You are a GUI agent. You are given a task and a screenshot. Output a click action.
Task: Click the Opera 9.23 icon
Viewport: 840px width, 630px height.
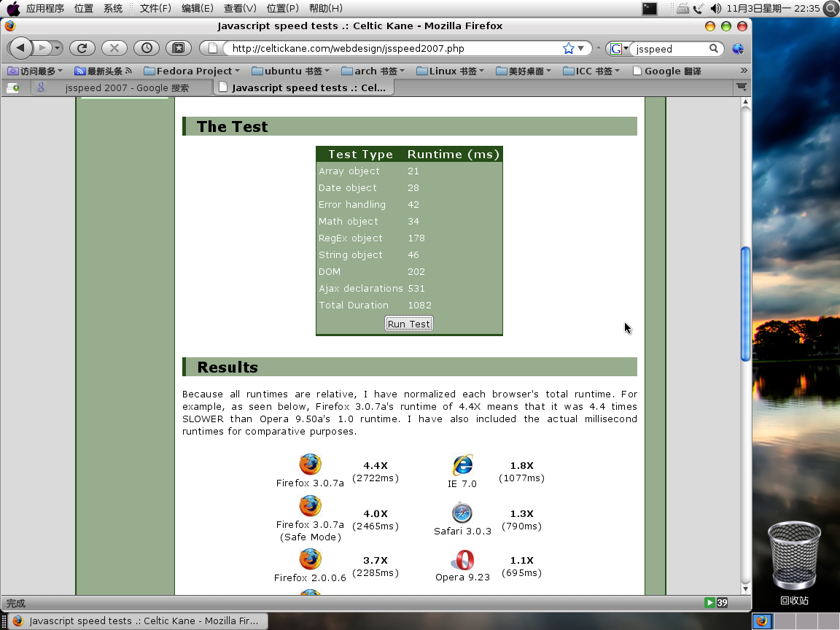pyautogui.click(x=463, y=560)
